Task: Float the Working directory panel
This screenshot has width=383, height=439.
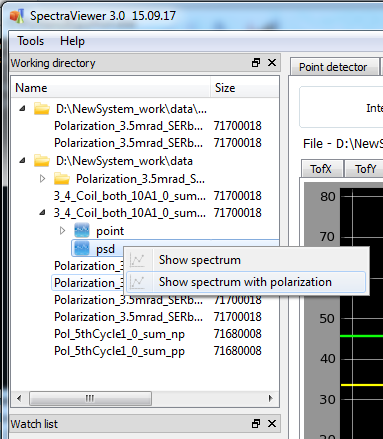Action: 256,62
